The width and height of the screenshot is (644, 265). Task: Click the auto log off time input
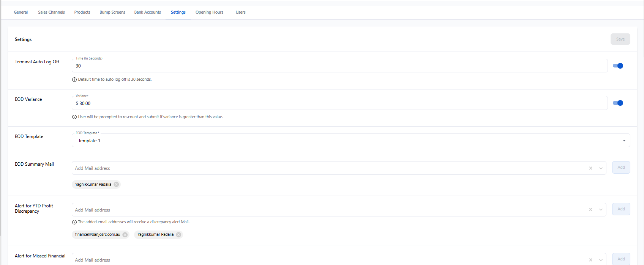tap(339, 66)
